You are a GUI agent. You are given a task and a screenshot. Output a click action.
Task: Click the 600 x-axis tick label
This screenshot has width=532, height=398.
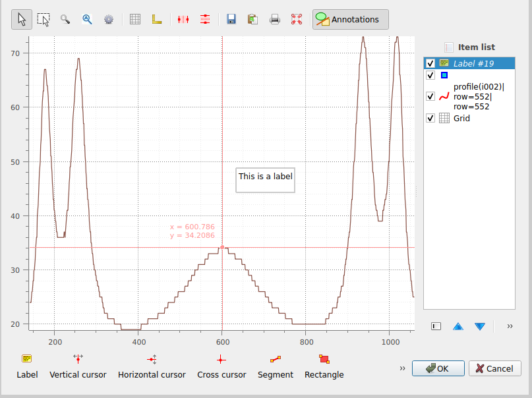tap(223, 342)
